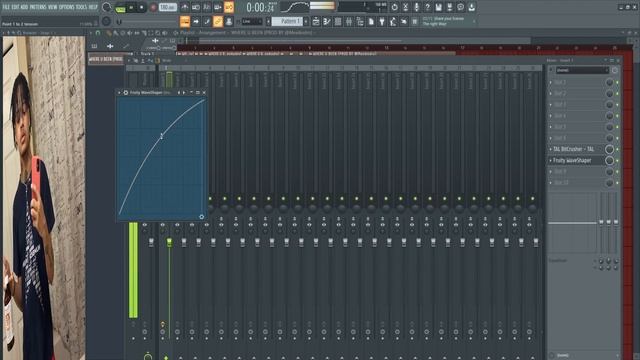The height and width of the screenshot is (360, 640).
Task: Open the playlist view icon
Action: click(316, 21)
